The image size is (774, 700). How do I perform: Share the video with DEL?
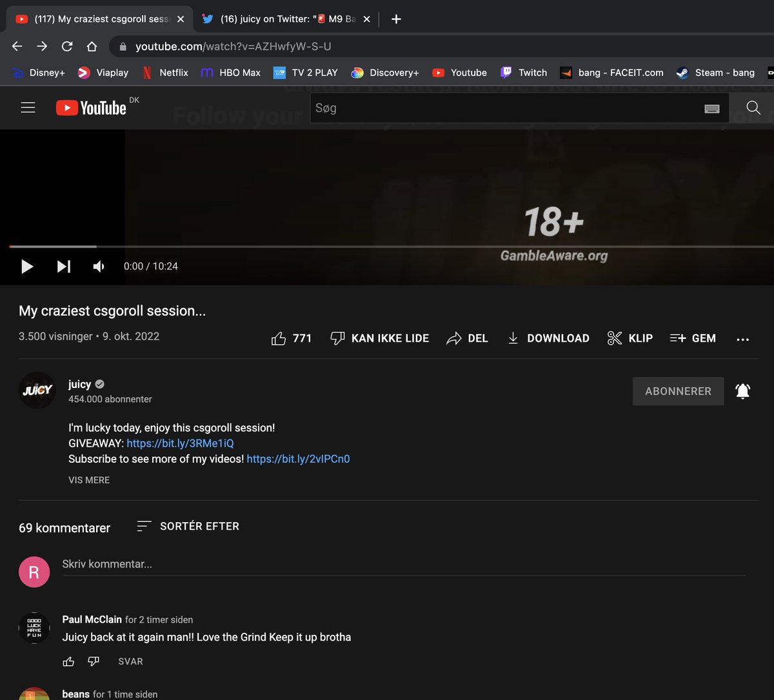pos(467,338)
